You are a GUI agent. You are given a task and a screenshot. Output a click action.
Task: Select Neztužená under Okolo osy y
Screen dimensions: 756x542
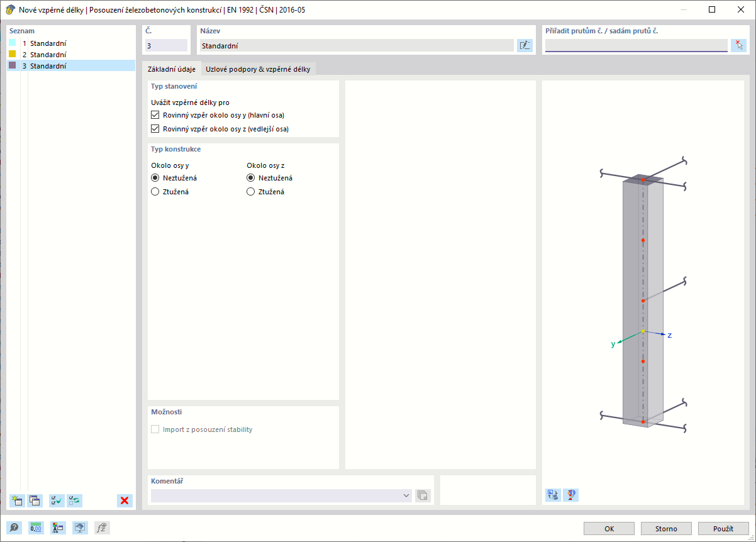pyautogui.click(x=155, y=178)
